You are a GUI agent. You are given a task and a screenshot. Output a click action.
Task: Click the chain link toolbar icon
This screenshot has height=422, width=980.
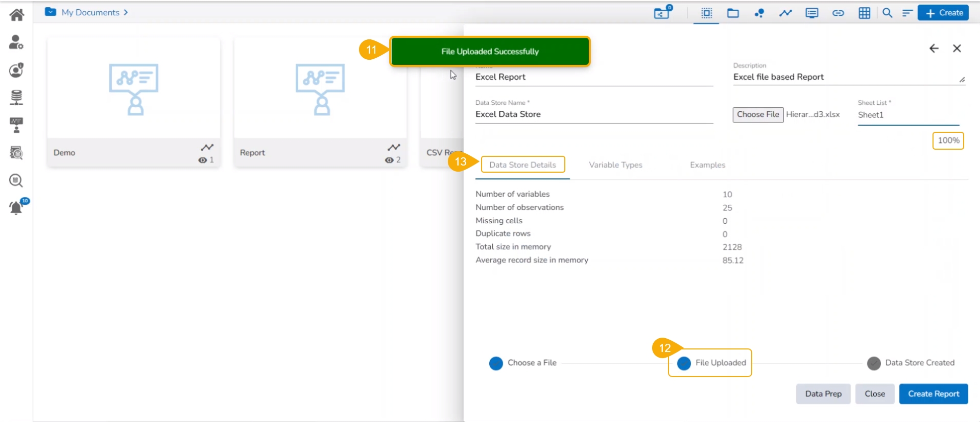pos(838,13)
